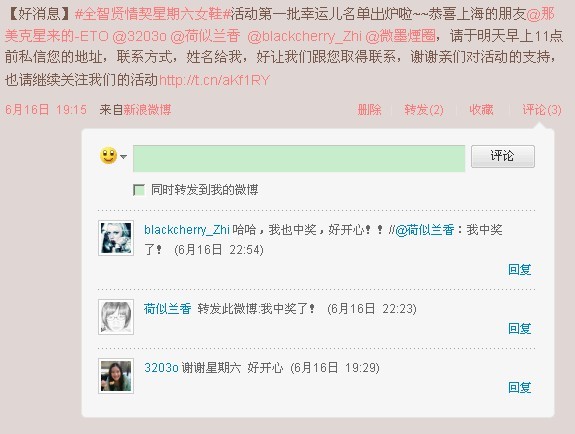Open the 新浪微博 source link

point(147,110)
